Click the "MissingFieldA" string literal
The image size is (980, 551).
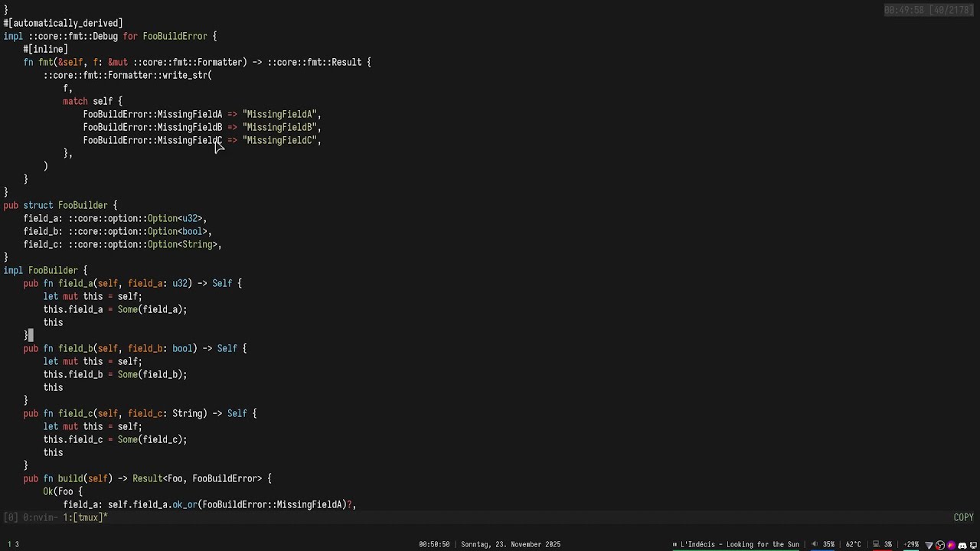279,114
